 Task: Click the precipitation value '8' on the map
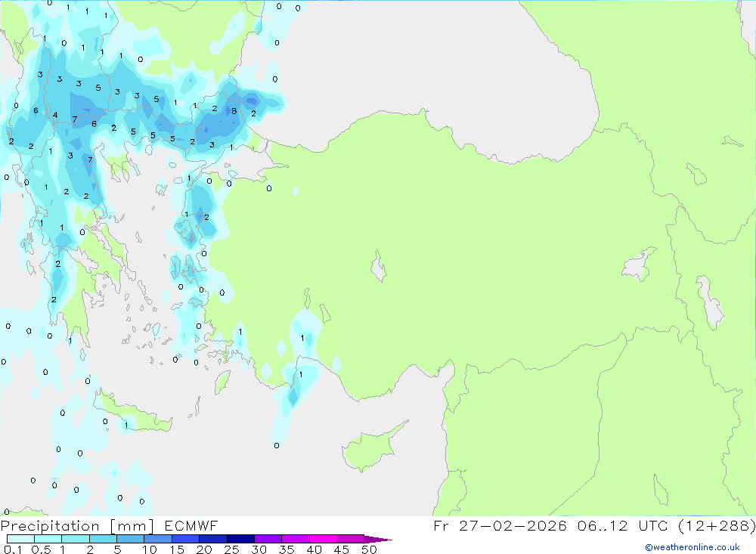tap(234, 111)
